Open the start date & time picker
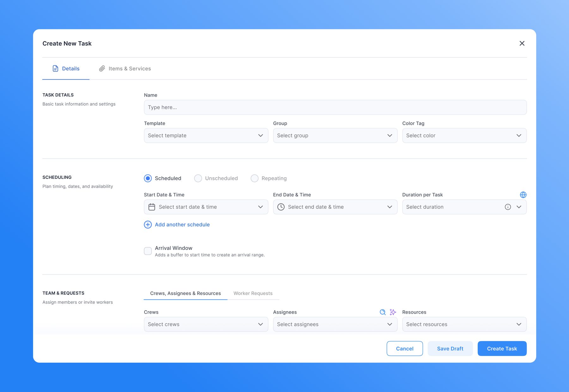 206,207
